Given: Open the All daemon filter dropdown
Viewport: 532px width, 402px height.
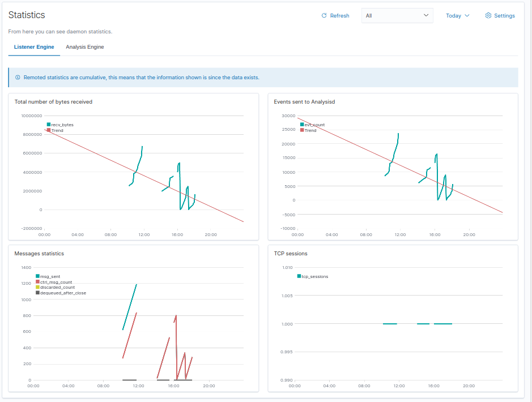Looking at the screenshot, I should [397, 15].
